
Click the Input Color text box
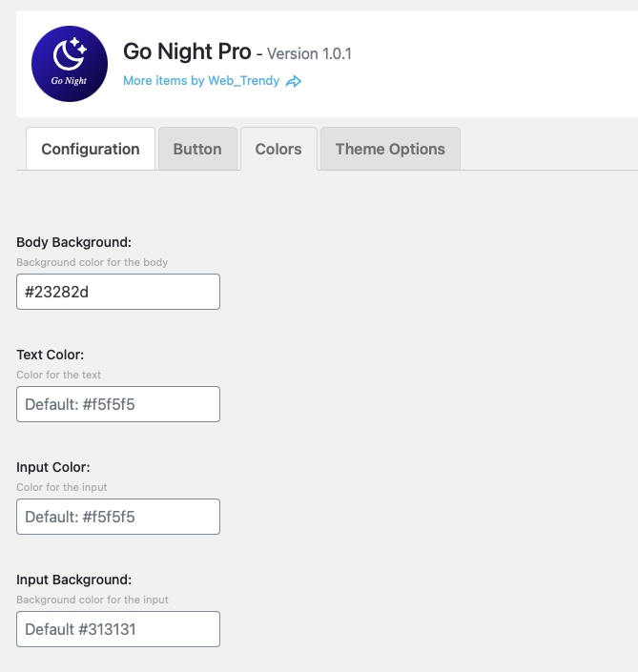point(118,517)
